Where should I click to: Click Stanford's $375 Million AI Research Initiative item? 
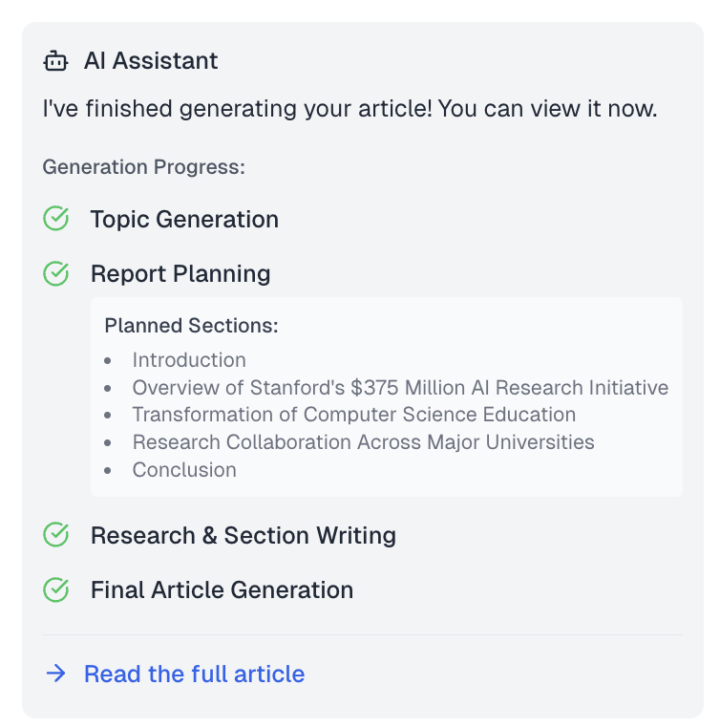point(400,388)
